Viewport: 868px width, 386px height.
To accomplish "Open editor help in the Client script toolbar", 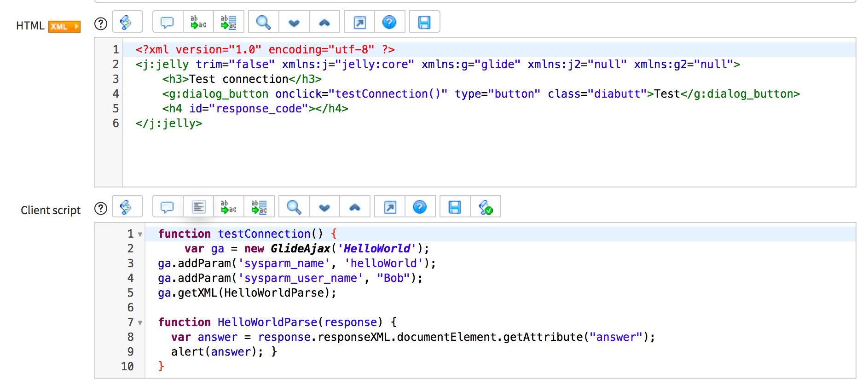I will 420,207.
